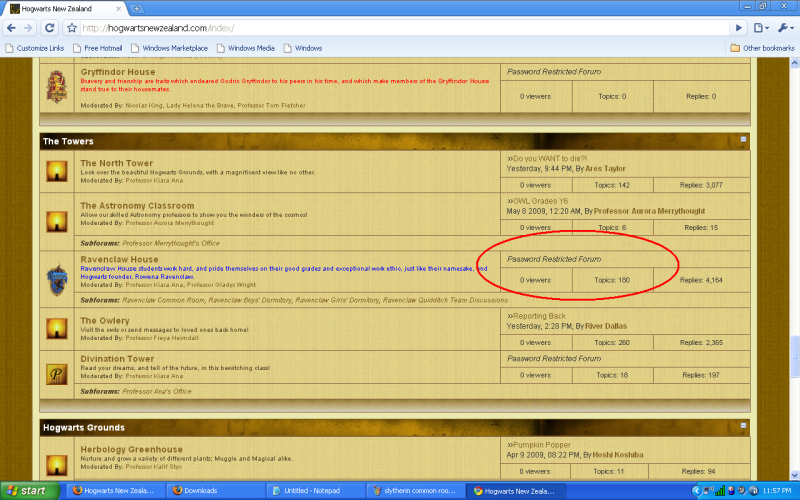View Ares Taylor's profile
Viewport: 800px width, 500px height.
605,168
